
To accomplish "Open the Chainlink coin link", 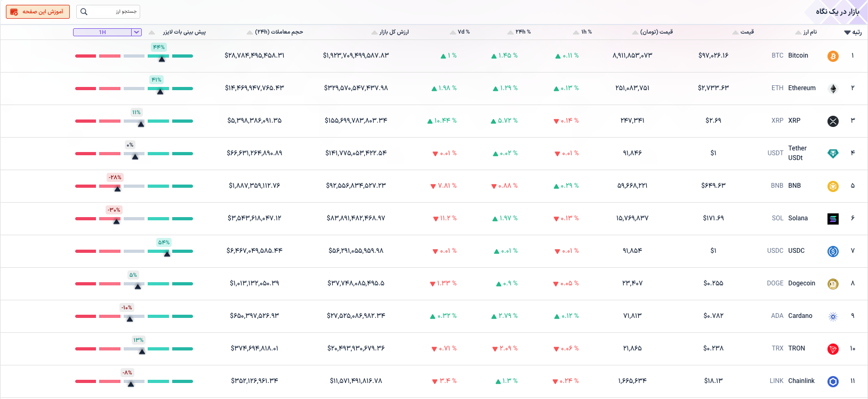I will coord(801,381).
